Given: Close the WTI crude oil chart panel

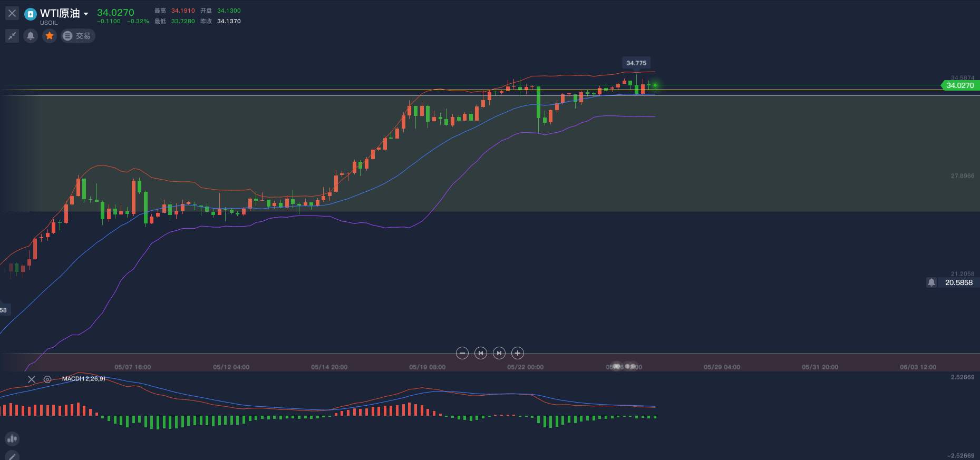Looking at the screenshot, I should pos(12,13).
